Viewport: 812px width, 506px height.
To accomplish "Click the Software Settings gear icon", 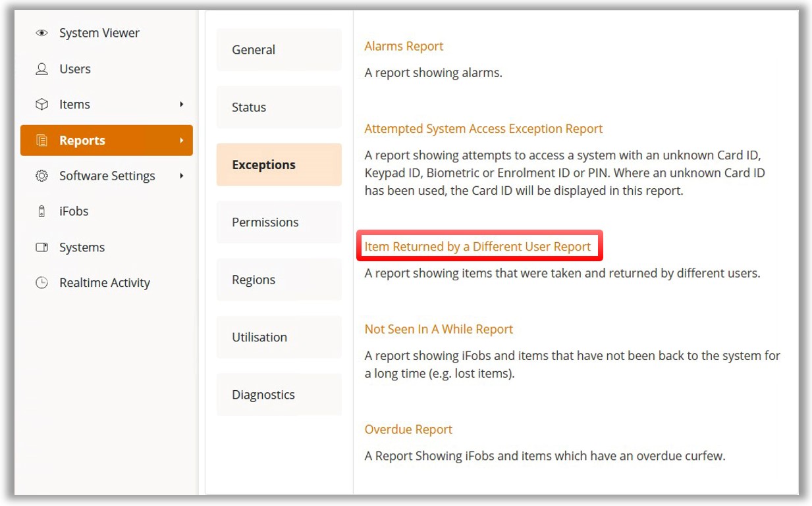I will pyautogui.click(x=41, y=176).
